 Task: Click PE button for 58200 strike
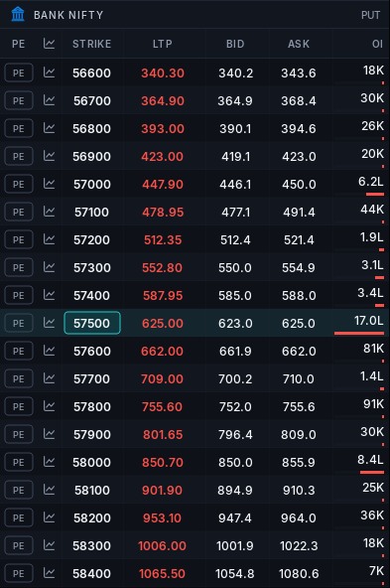[19, 517]
